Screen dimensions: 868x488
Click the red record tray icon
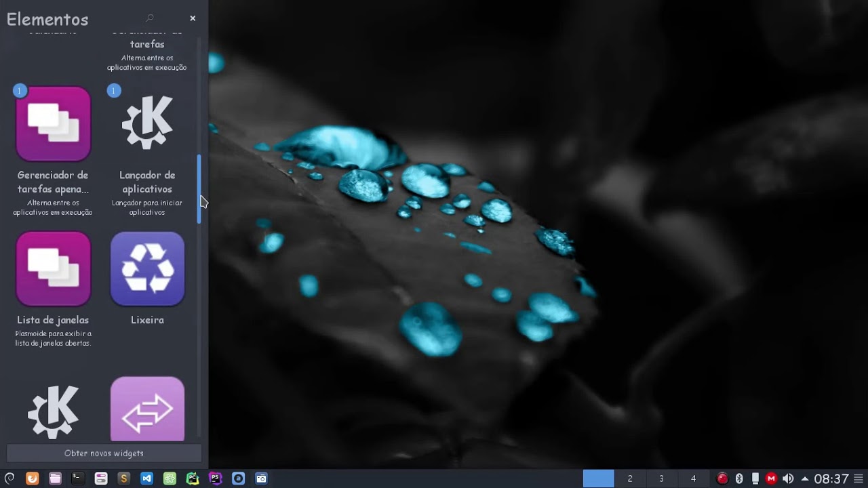722,479
